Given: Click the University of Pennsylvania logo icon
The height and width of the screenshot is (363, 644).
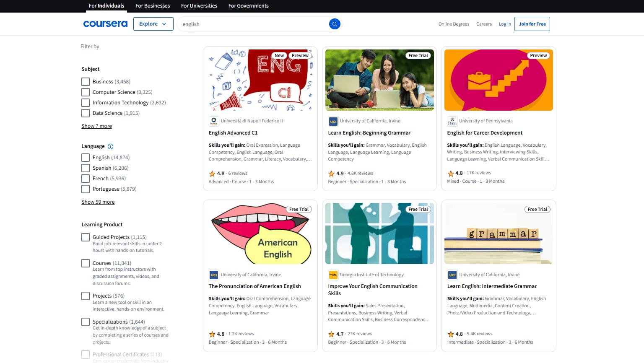Looking at the screenshot, I should 452,121.
